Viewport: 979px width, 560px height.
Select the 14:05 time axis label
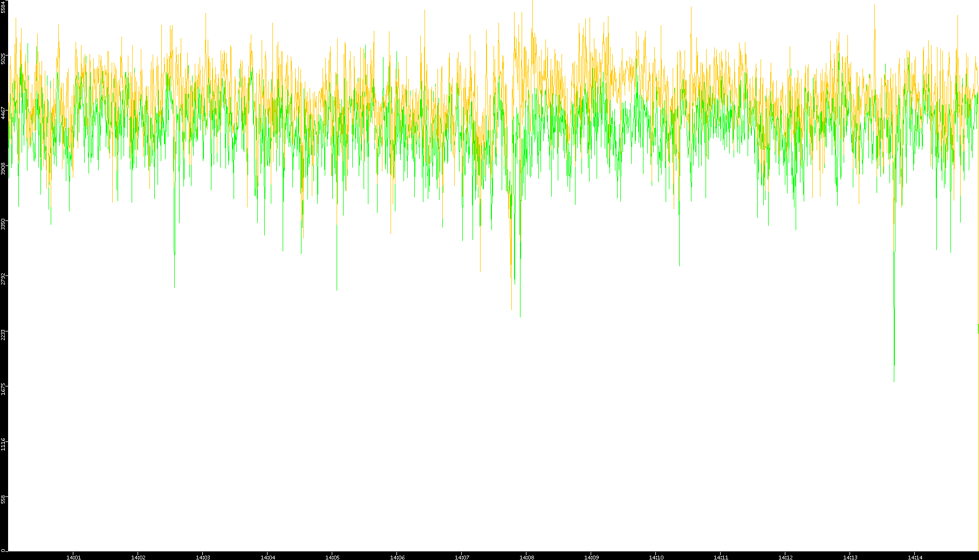332,557
